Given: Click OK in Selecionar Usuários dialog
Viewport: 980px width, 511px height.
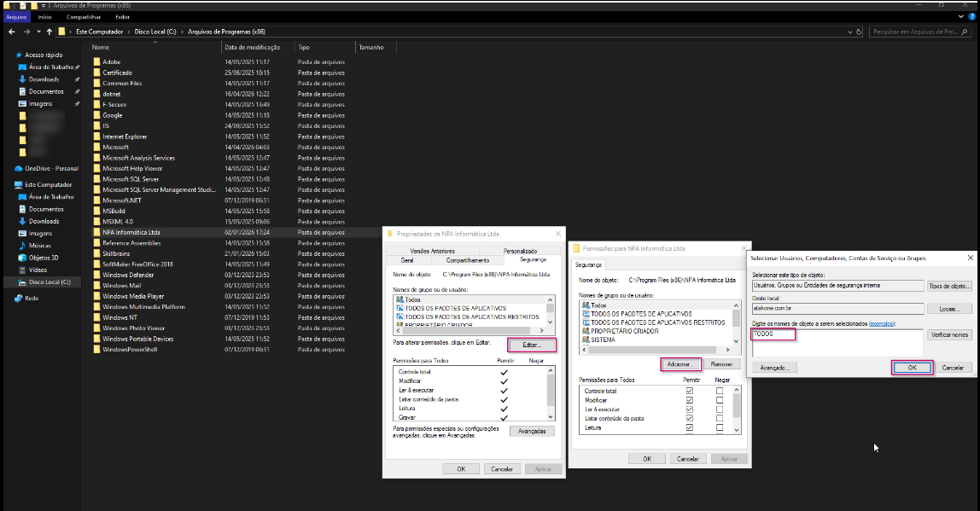Looking at the screenshot, I should 912,368.
